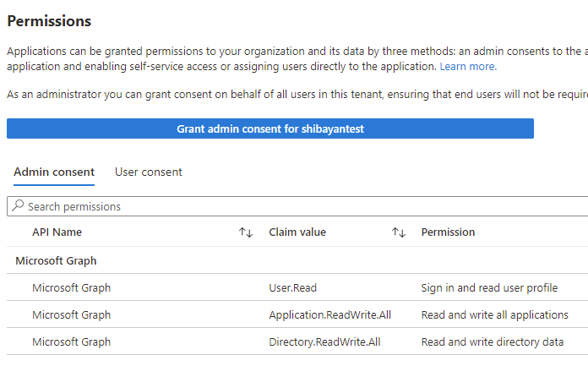Grant admin consent for shibayantest
The image size is (588, 366).
point(270,128)
